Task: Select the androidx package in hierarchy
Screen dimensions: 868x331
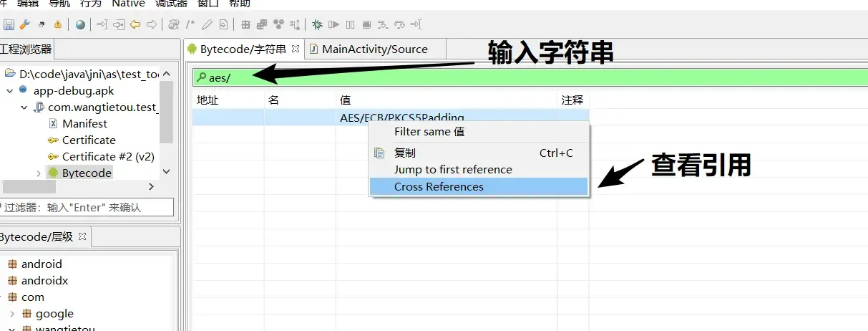Action: coord(44,281)
